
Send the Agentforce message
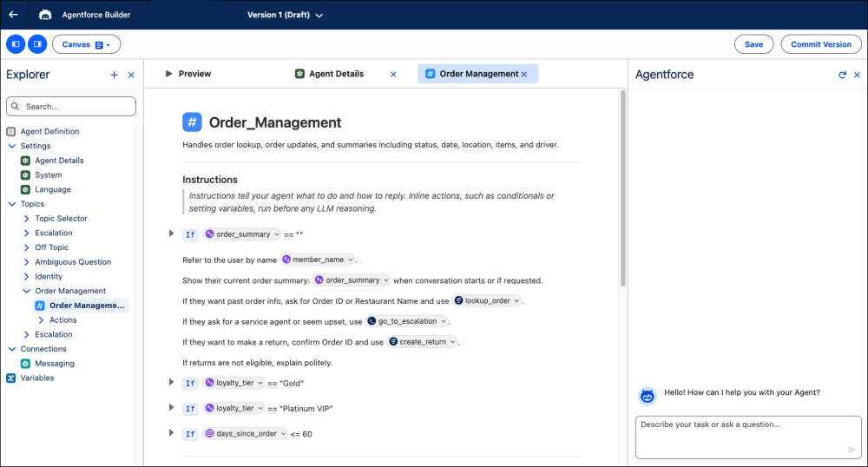click(852, 450)
